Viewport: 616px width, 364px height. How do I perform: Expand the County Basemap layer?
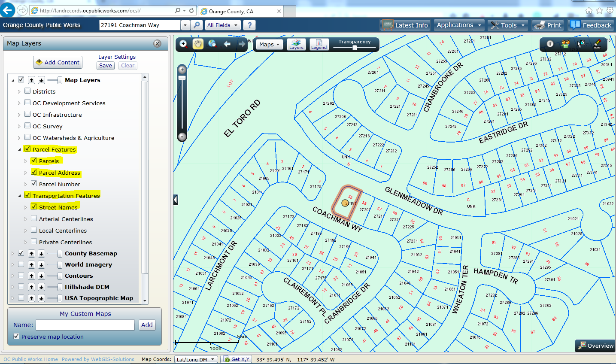click(x=13, y=254)
